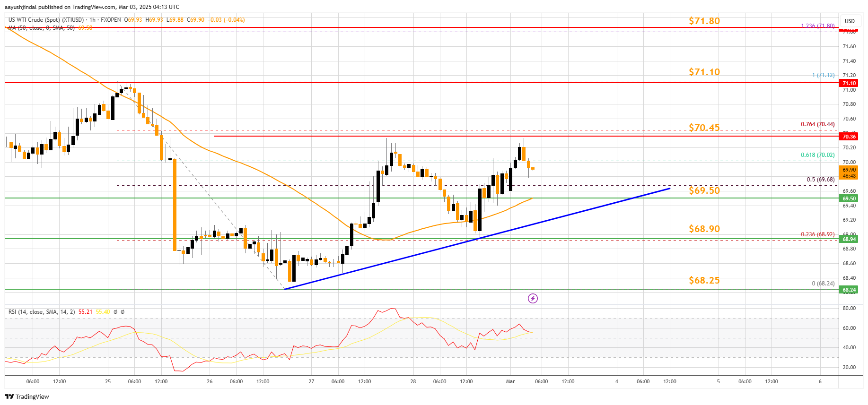Viewport: 868px width, 405px height.
Task: Click the Fibonacci label 0.618 (70.02)
Action: (817, 155)
